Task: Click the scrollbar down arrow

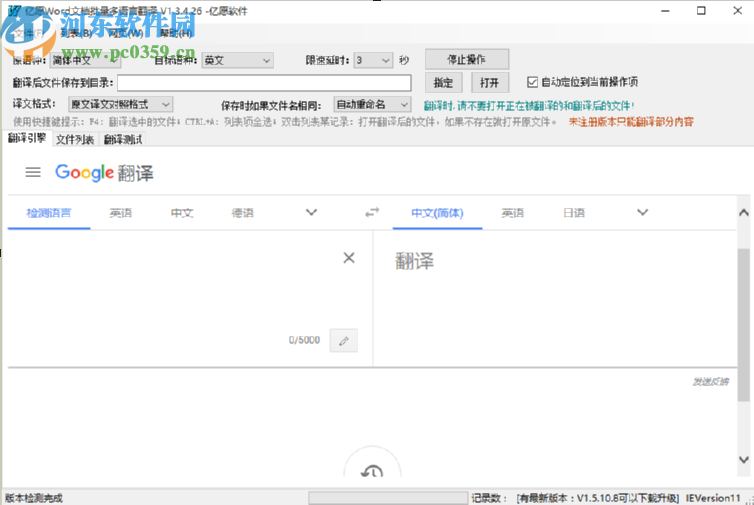Action: [x=743, y=460]
